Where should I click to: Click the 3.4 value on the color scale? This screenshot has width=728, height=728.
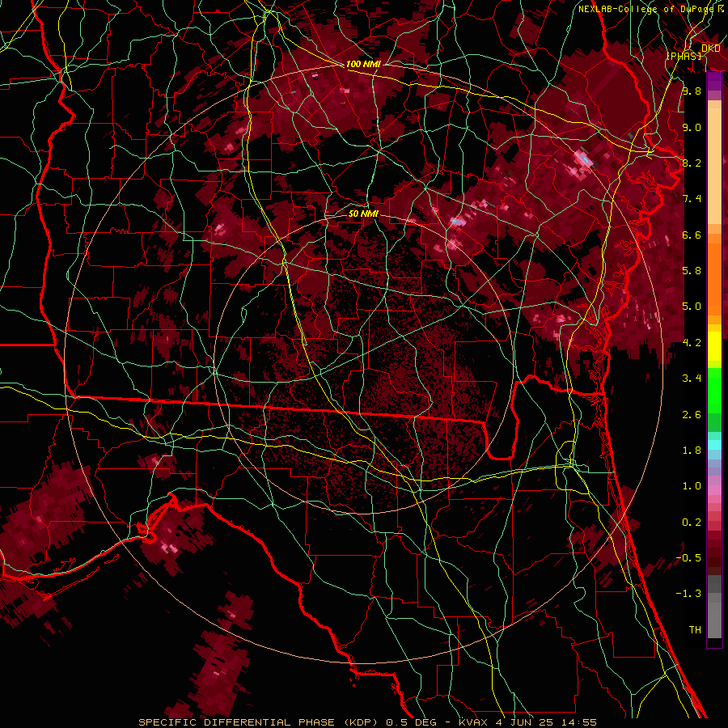[x=692, y=379]
